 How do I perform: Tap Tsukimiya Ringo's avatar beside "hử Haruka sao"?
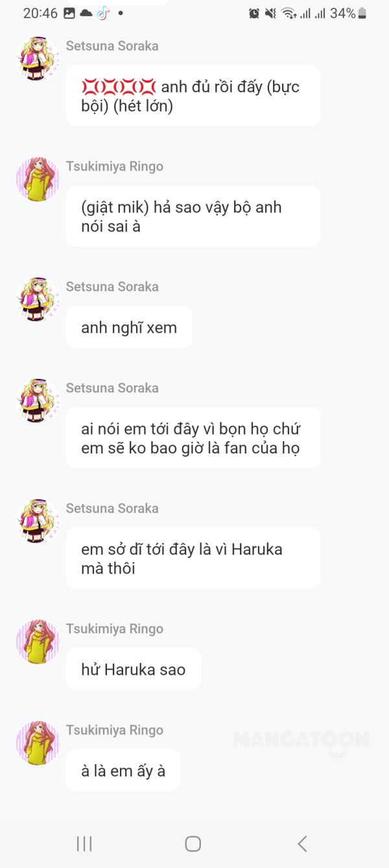click(38, 642)
